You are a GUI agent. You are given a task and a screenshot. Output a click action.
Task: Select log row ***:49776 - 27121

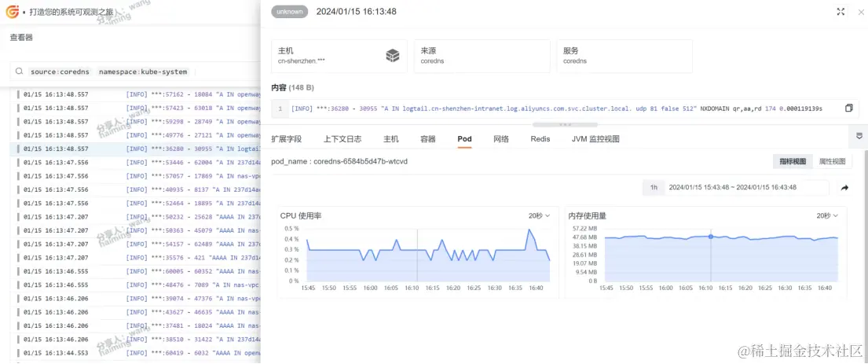tap(136, 135)
